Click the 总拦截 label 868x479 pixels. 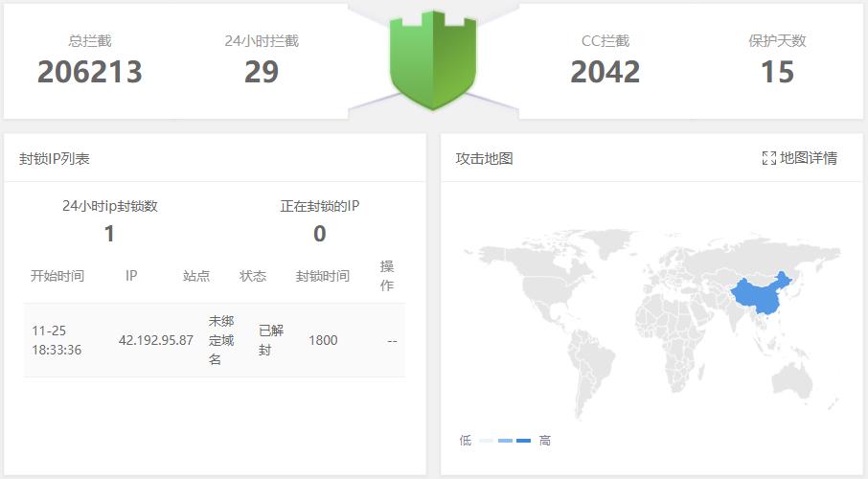pos(90,41)
